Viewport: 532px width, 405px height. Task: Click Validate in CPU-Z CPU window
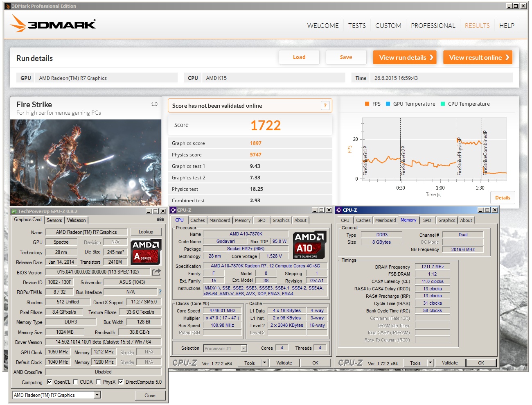point(284,363)
